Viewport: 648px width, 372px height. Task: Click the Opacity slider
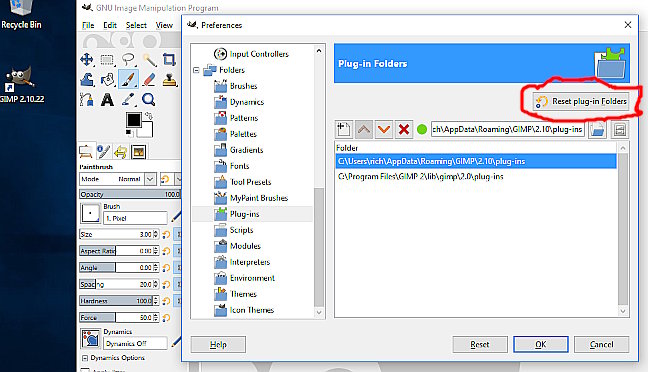[130, 194]
